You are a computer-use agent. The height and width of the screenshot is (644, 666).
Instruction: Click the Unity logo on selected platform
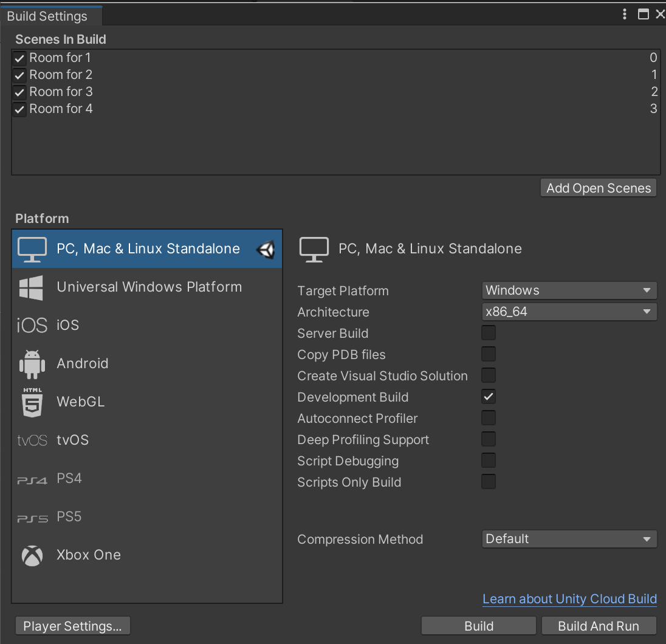pos(266,249)
